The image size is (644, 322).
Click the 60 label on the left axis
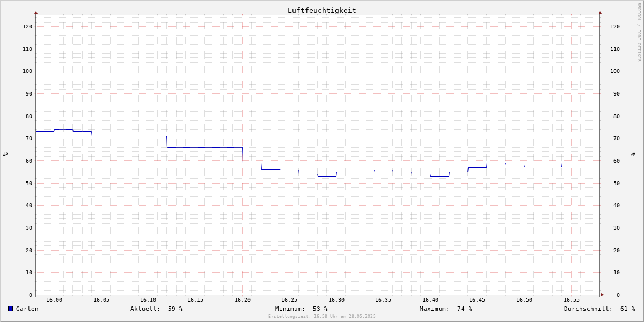29,160
